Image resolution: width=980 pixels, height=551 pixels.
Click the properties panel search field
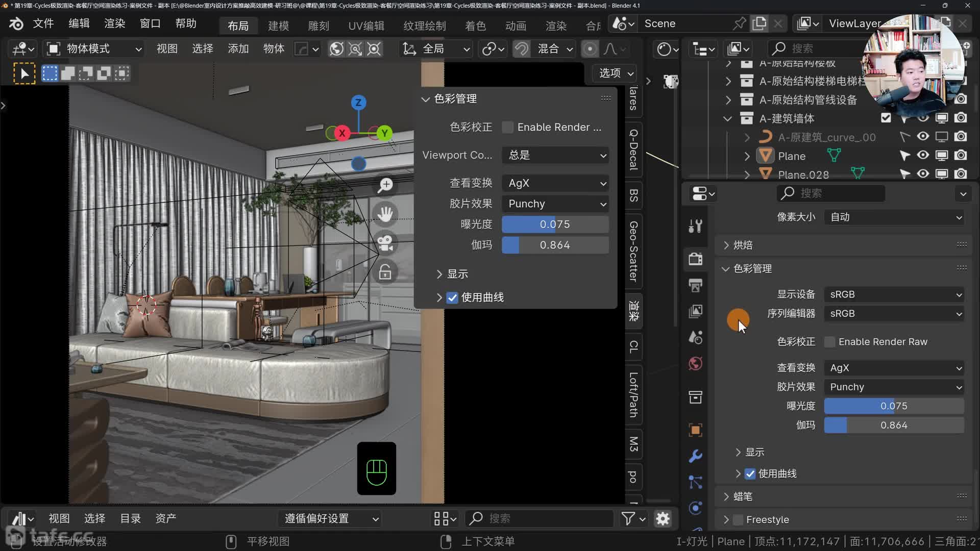(x=832, y=193)
